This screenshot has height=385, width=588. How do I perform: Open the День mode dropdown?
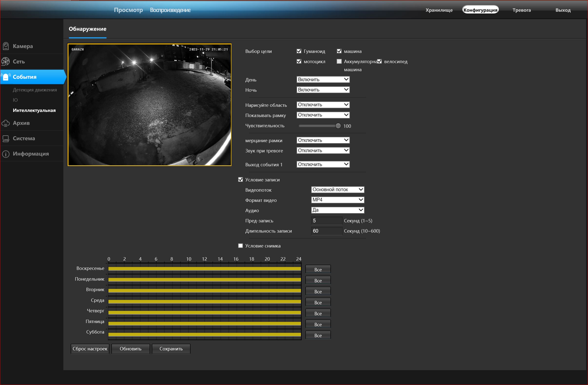(323, 79)
